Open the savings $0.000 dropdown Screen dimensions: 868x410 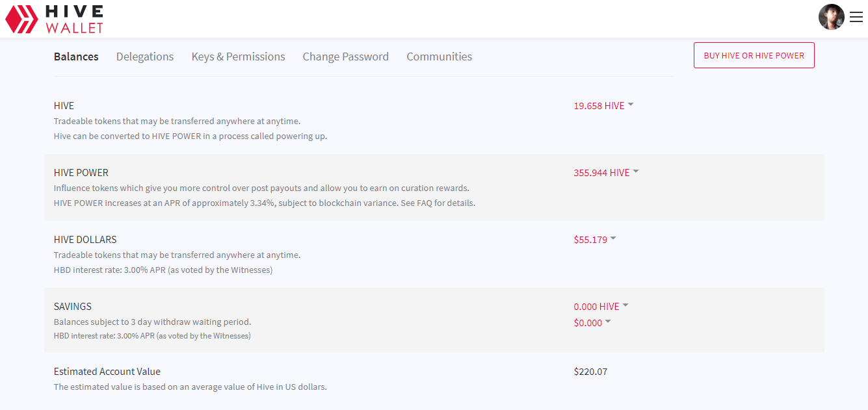click(x=592, y=323)
